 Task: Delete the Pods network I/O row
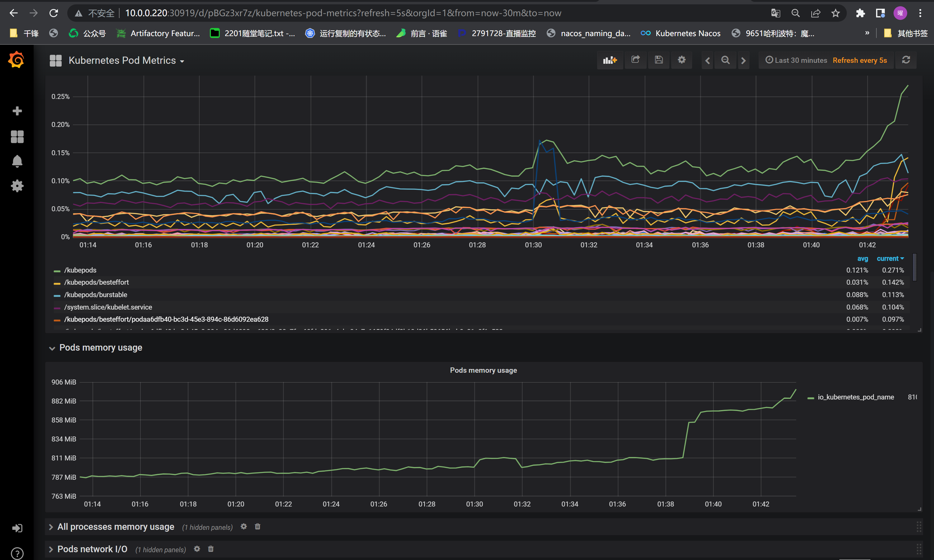pyautogui.click(x=211, y=549)
